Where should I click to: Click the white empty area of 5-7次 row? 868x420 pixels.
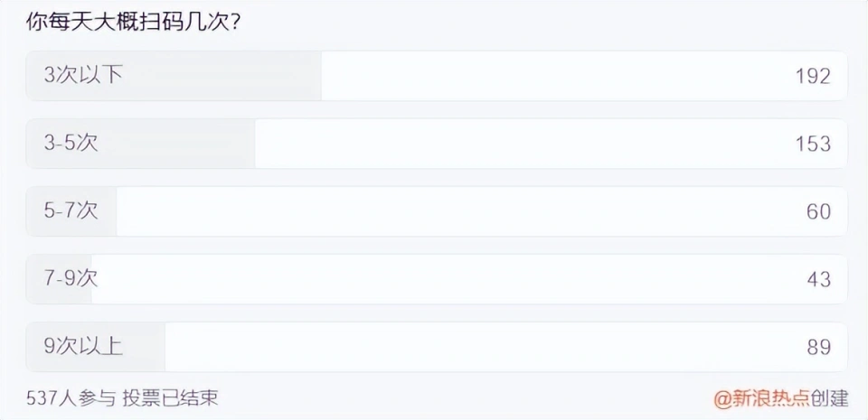tap(452, 211)
